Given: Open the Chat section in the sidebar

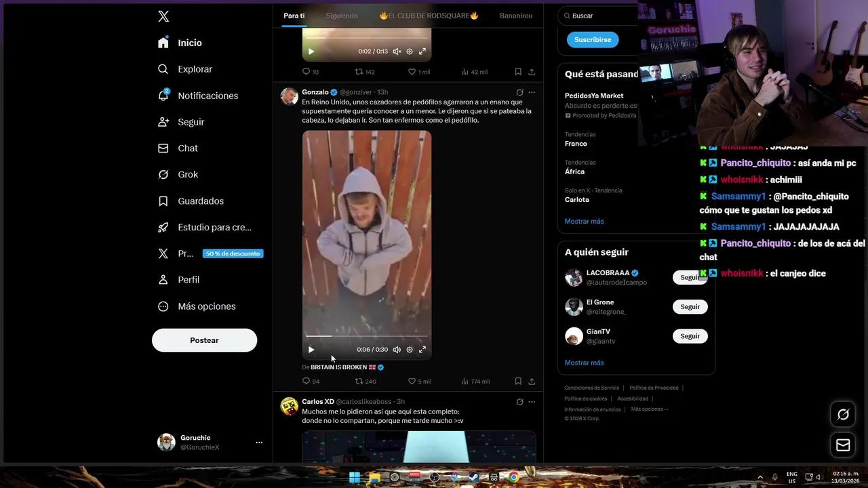Looking at the screenshot, I should tap(187, 148).
